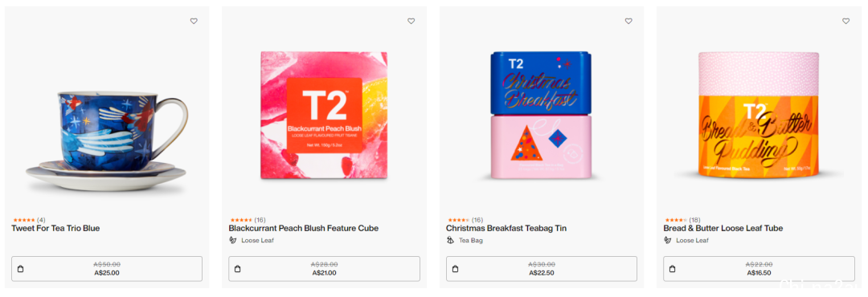View Christmas Breakfast tin product image
The image size is (868, 297).
click(x=542, y=115)
